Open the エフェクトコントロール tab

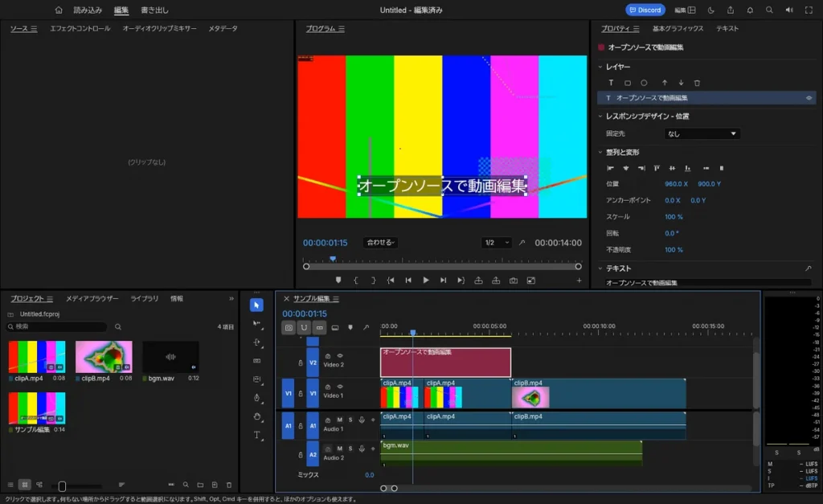click(80, 28)
